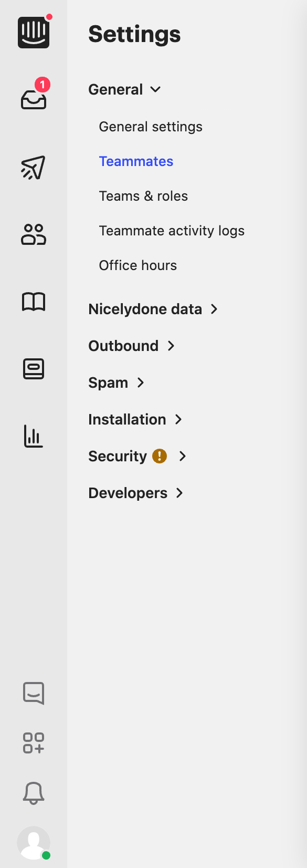Image resolution: width=307 pixels, height=868 pixels.
Task: Open the Office hours settings
Action: click(x=137, y=265)
